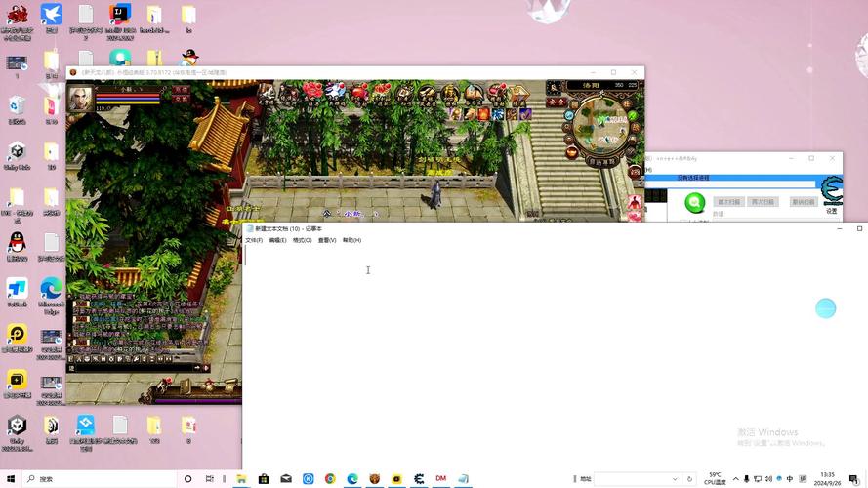The image size is (868, 488).
Task: Show hidden system tray icons
Action: tap(735, 479)
